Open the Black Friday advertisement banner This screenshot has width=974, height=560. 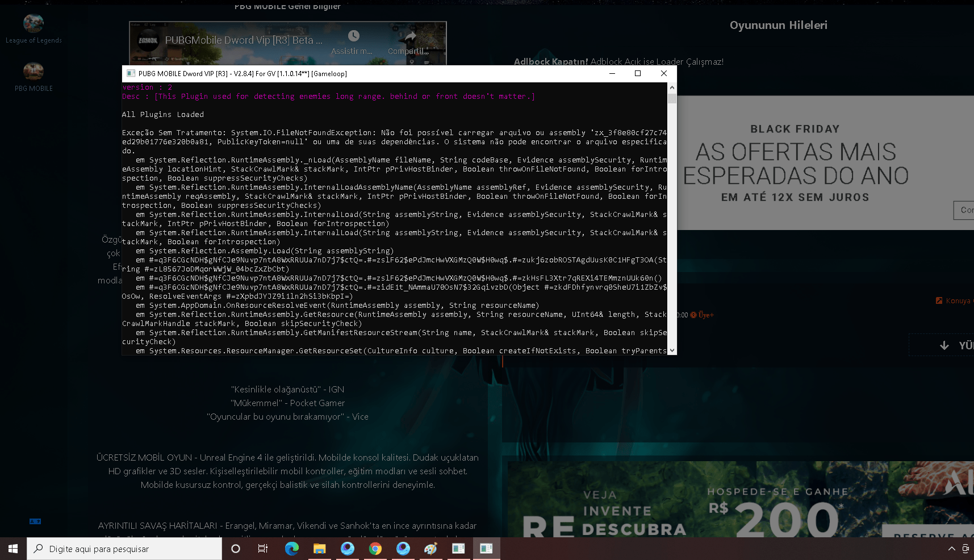tap(825, 163)
